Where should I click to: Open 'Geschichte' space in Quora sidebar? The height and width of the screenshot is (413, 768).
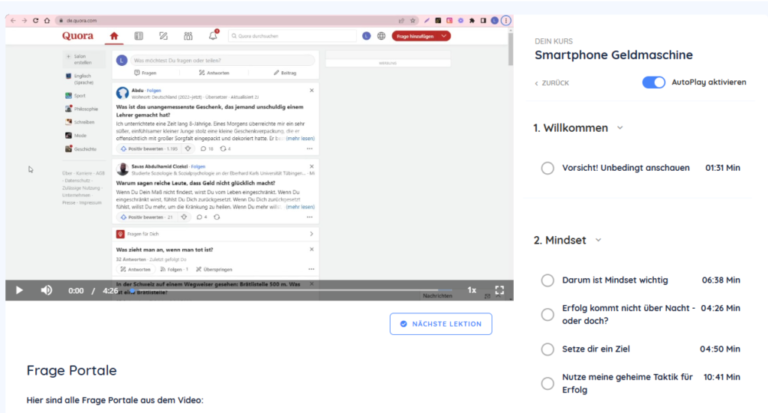[x=81, y=148]
